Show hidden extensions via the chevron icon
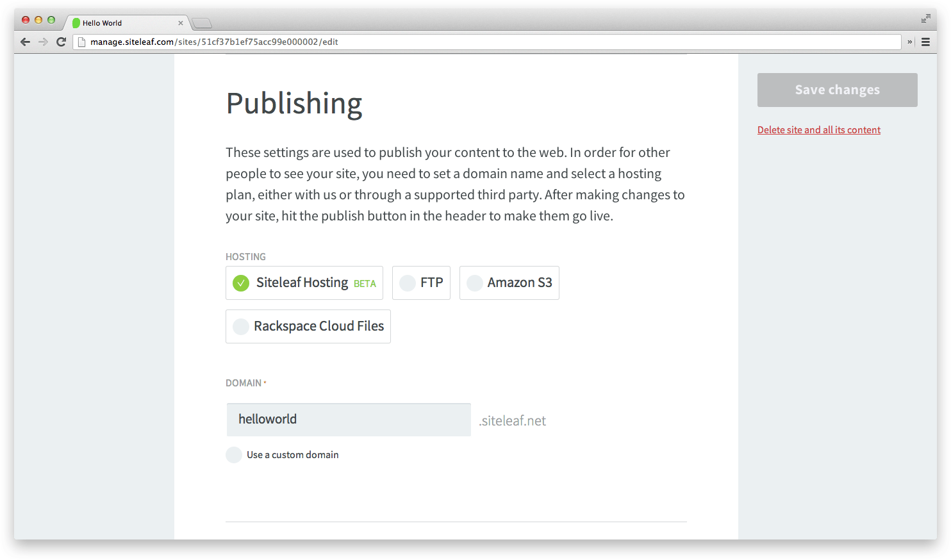Image resolution: width=951 pixels, height=560 pixels. pyautogui.click(x=910, y=42)
